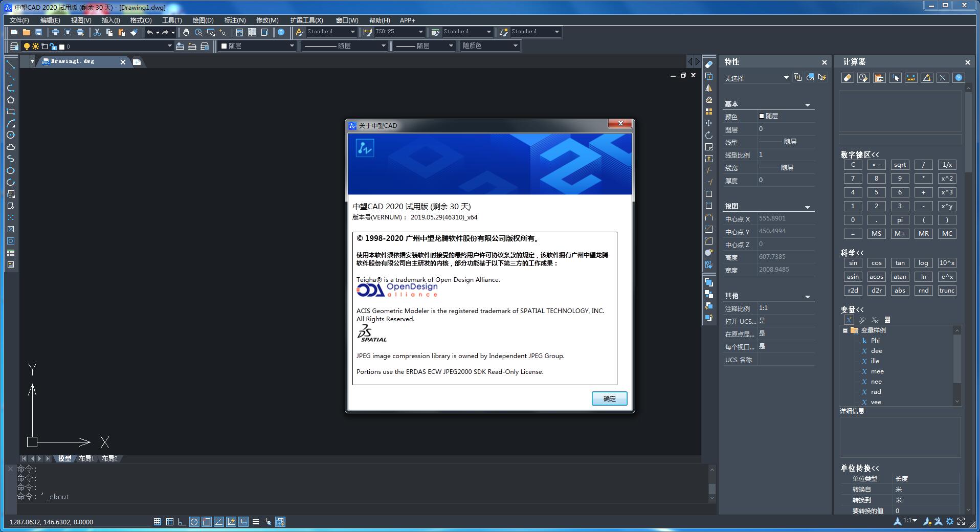Image resolution: width=980 pixels, height=532 pixels.
Task: Click the 确定 button in About dialog
Action: click(x=609, y=398)
